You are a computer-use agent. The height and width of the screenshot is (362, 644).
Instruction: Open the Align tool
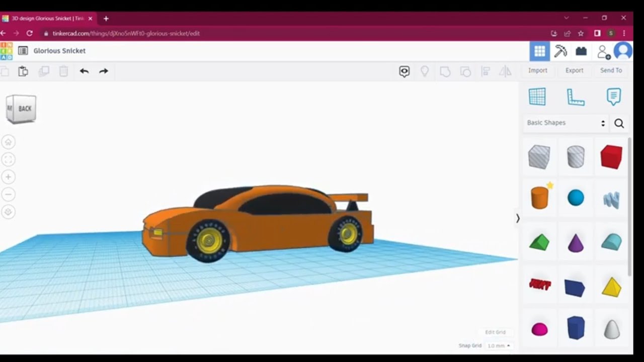(486, 71)
